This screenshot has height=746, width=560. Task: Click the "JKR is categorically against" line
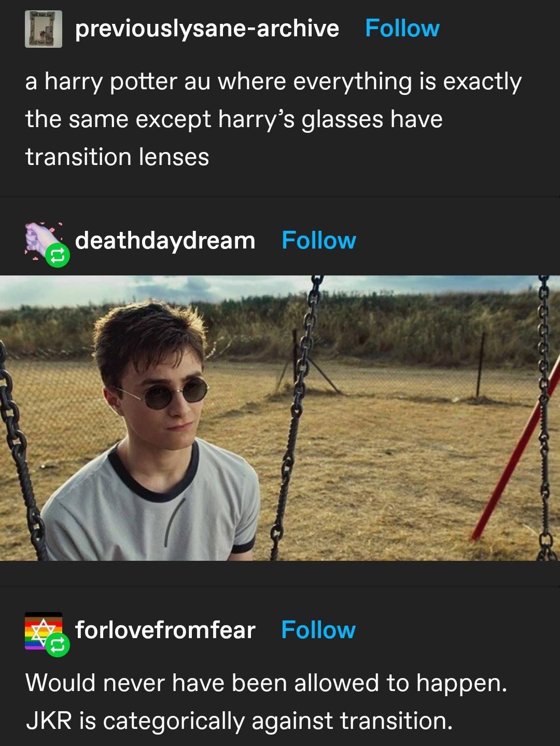(x=239, y=721)
